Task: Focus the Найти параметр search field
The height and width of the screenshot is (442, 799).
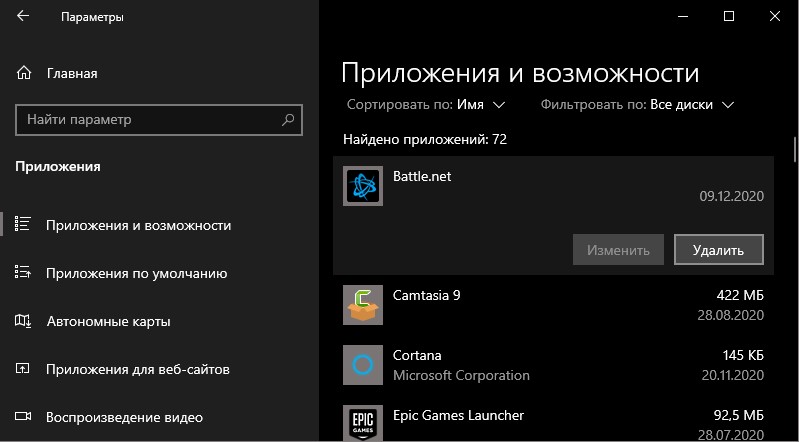Action: pyautogui.click(x=159, y=120)
